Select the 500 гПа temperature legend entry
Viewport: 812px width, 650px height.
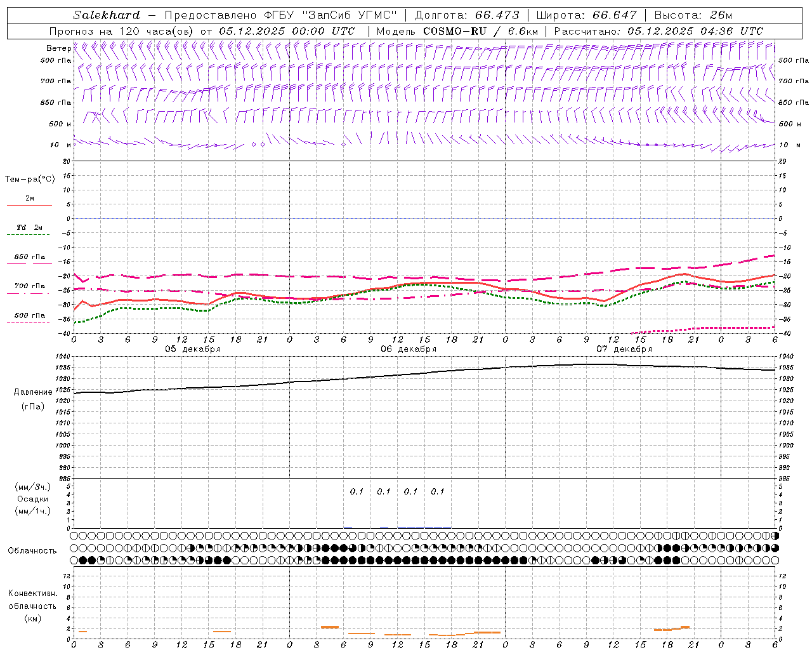tap(29, 316)
